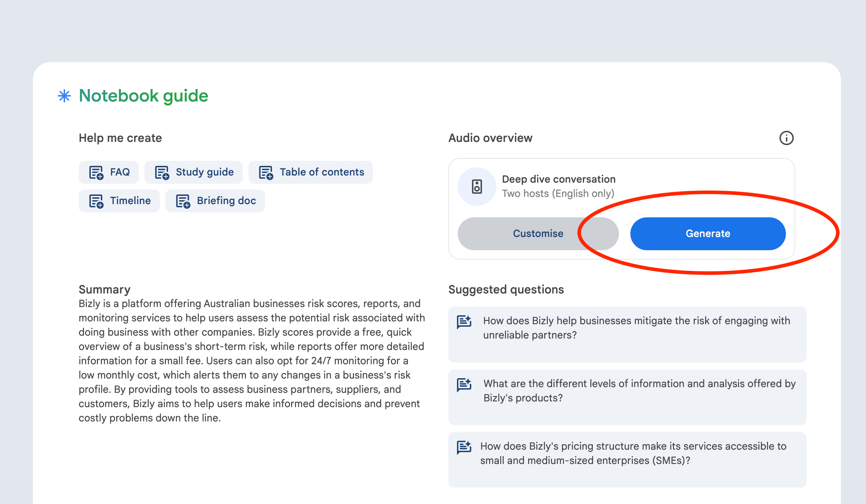The image size is (866, 504).
Task: Ask about levels of information and analysis
Action: point(627,397)
